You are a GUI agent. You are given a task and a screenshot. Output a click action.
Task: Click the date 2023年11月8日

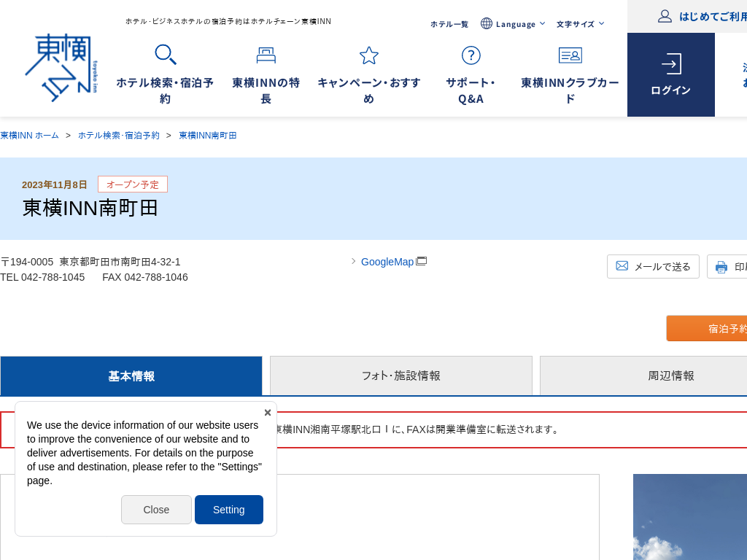pos(54,184)
